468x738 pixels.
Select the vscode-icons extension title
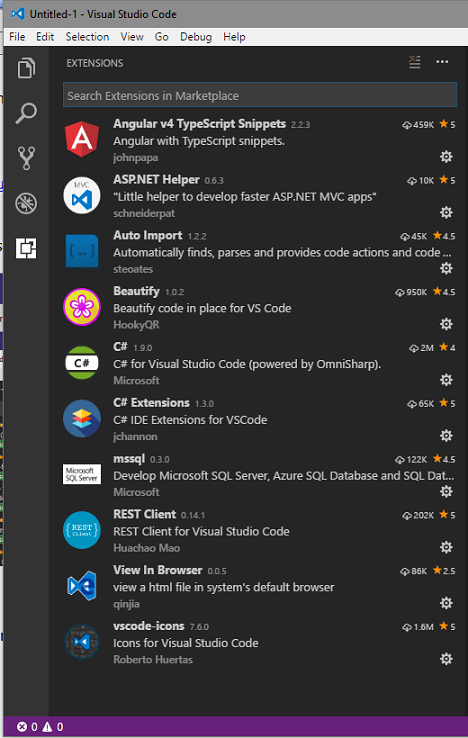[x=149, y=626]
